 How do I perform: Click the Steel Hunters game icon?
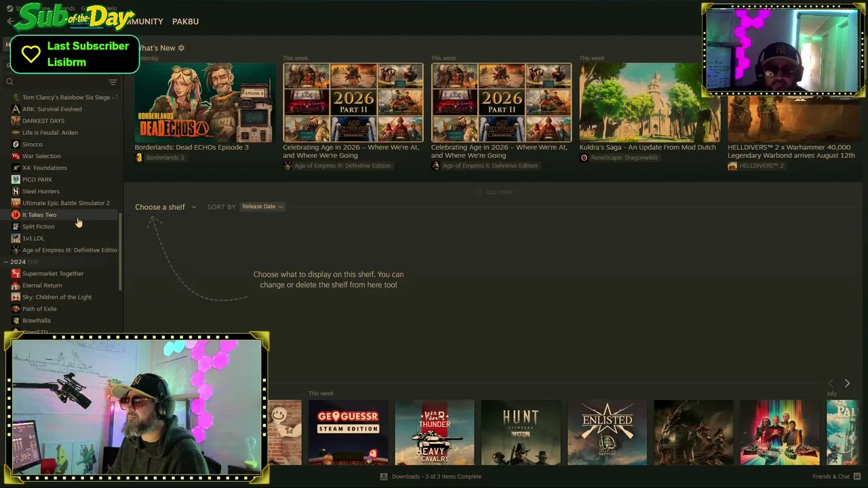[16, 191]
